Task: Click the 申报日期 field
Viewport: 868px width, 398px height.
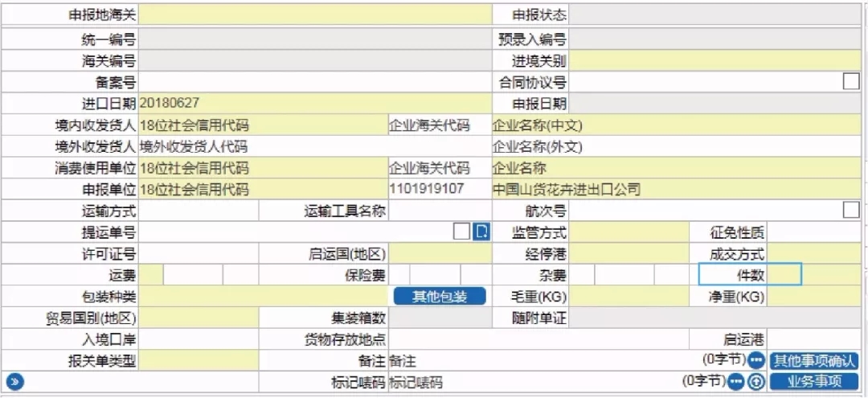Action: [x=716, y=103]
